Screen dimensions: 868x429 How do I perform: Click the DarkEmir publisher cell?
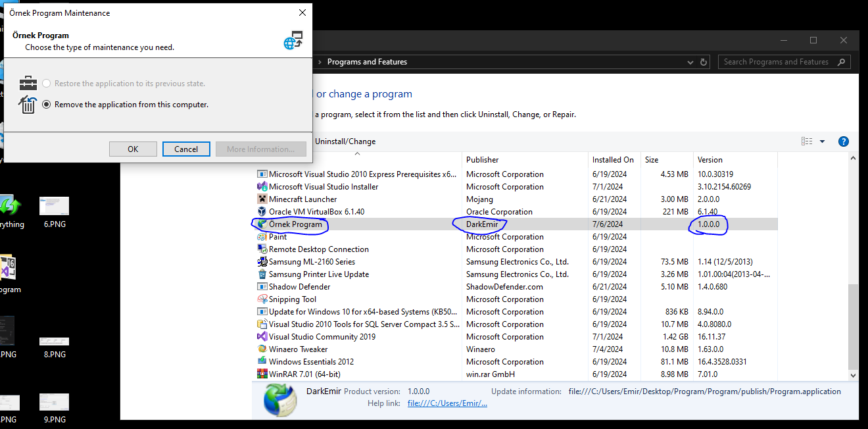tap(482, 224)
